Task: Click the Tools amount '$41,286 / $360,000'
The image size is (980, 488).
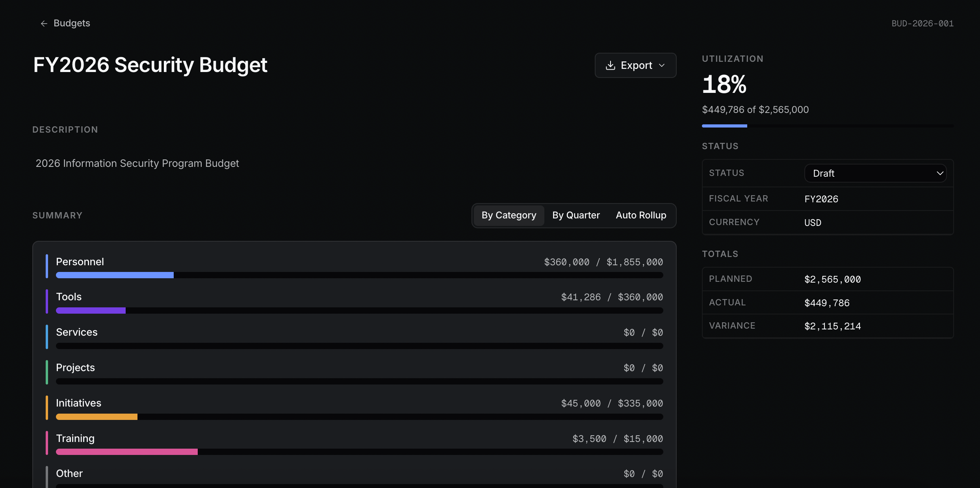Action: pyautogui.click(x=612, y=297)
